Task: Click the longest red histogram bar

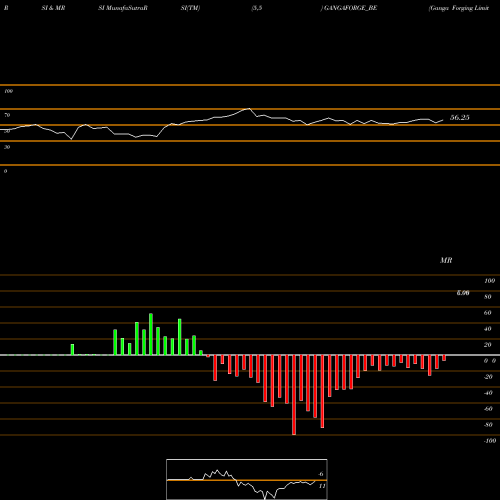Action: point(294,395)
